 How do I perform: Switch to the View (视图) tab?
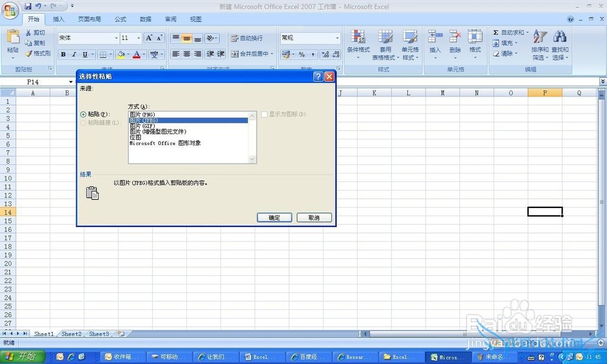[x=195, y=19]
